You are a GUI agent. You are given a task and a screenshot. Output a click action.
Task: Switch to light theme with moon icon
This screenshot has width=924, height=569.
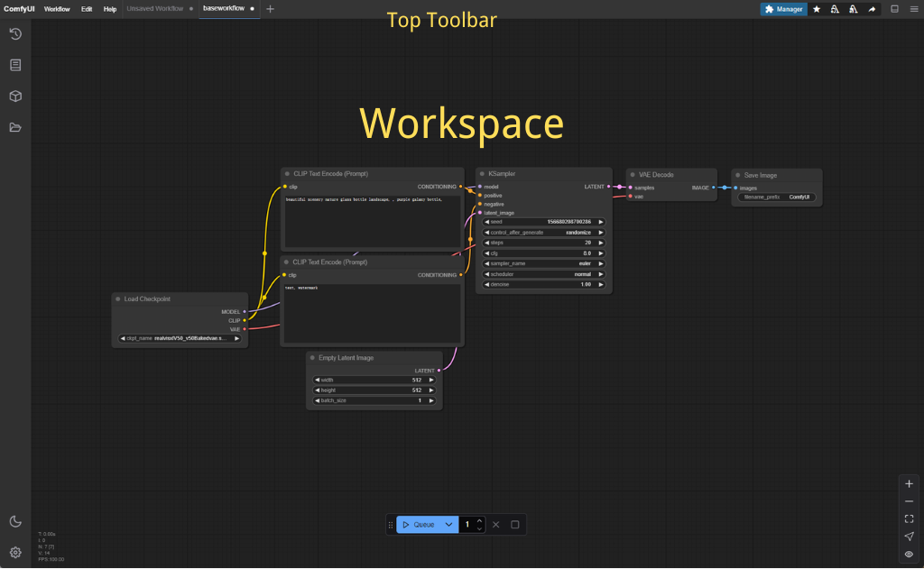[14, 521]
